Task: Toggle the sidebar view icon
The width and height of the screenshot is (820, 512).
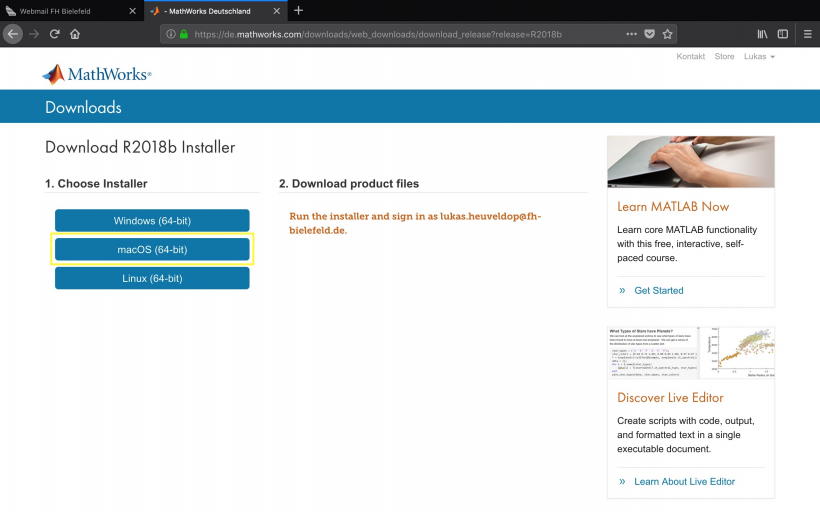Action: click(x=782, y=33)
